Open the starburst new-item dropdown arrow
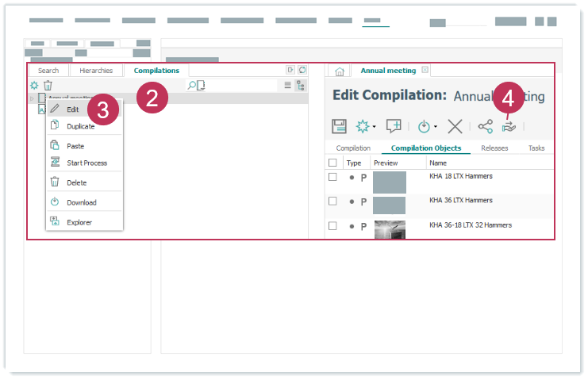This screenshot has height=380, width=588. tap(375, 128)
